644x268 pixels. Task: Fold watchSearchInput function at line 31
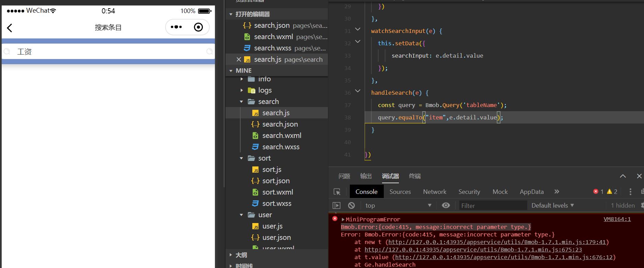pyautogui.click(x=358, y=29)
